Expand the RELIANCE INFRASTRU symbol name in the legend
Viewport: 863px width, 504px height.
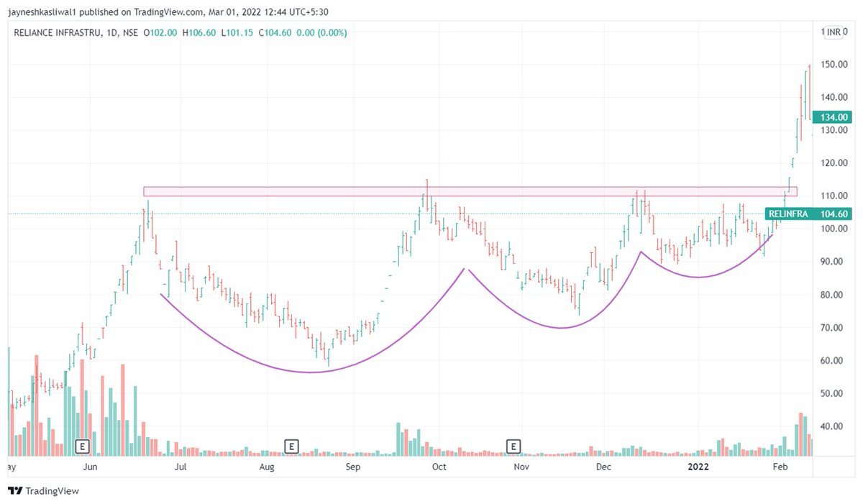[56, 32]
